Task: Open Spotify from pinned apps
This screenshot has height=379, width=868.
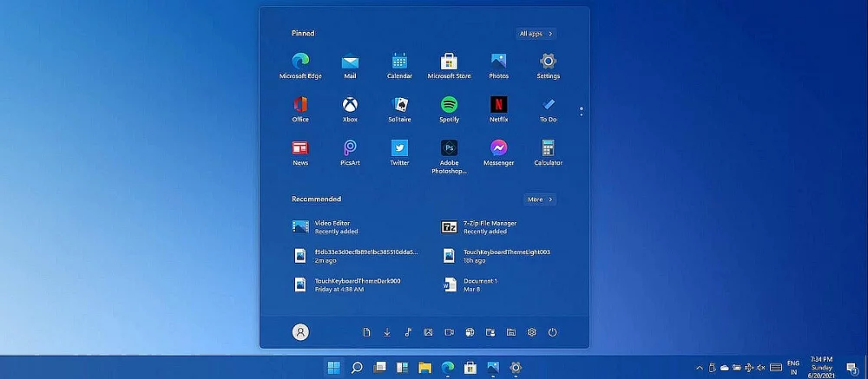Action: (x=449, y=109)
